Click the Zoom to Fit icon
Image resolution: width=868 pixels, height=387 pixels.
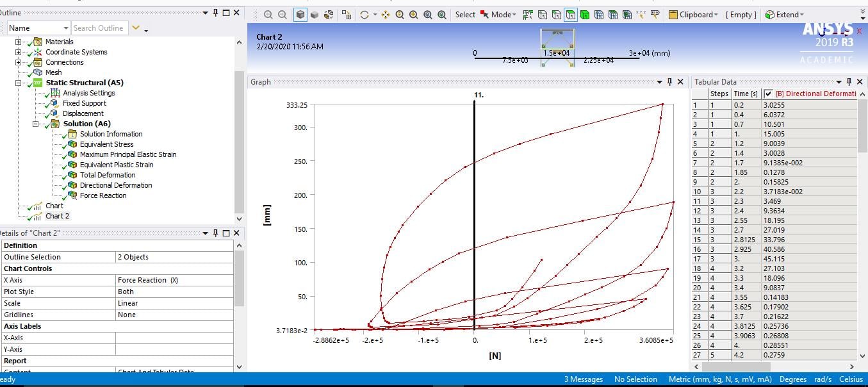pyautogui.click(x=428, y=14)
